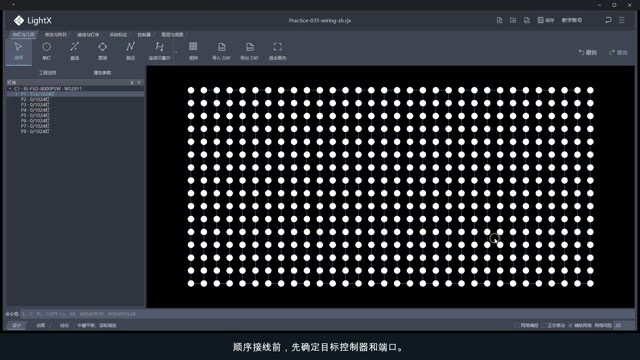Click the command input field

click(x=328, y=314)
